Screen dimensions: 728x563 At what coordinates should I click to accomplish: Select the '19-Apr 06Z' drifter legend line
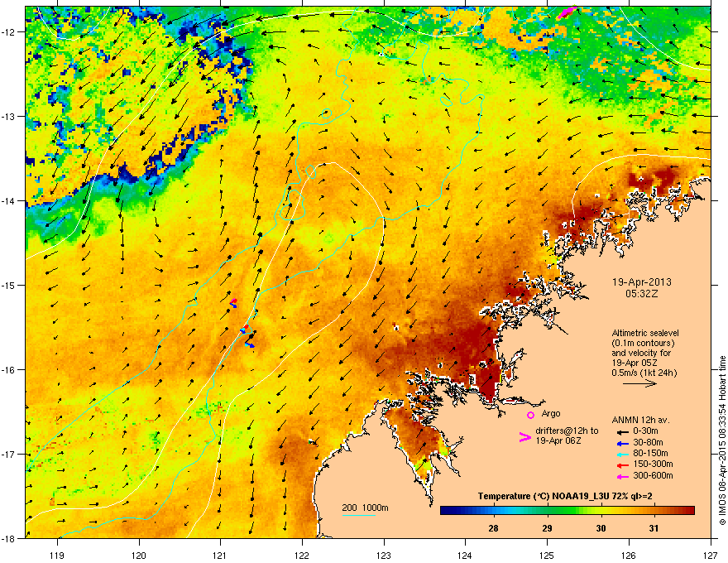tap(558, 440)
